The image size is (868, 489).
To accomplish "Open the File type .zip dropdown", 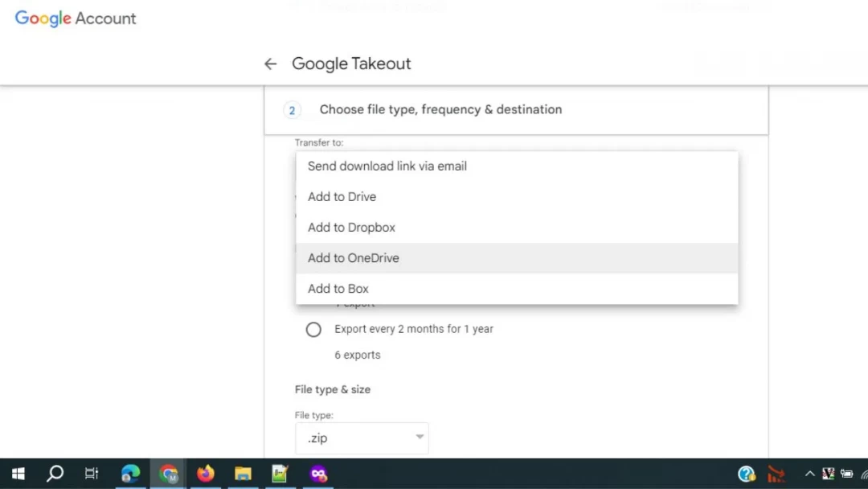I will point(362,438).
